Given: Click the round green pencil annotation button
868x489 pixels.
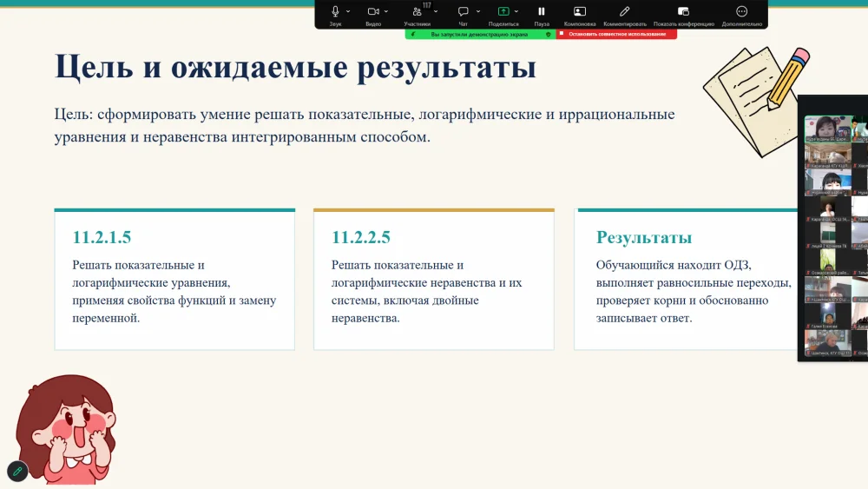Looking at the screenshot, I should [x=17, y=472].
